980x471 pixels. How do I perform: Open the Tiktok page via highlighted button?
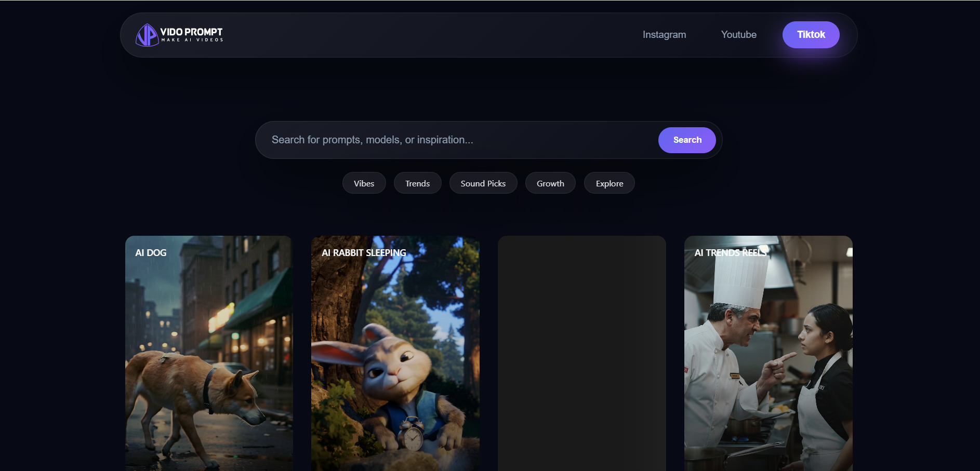click(x=811, y=34)
